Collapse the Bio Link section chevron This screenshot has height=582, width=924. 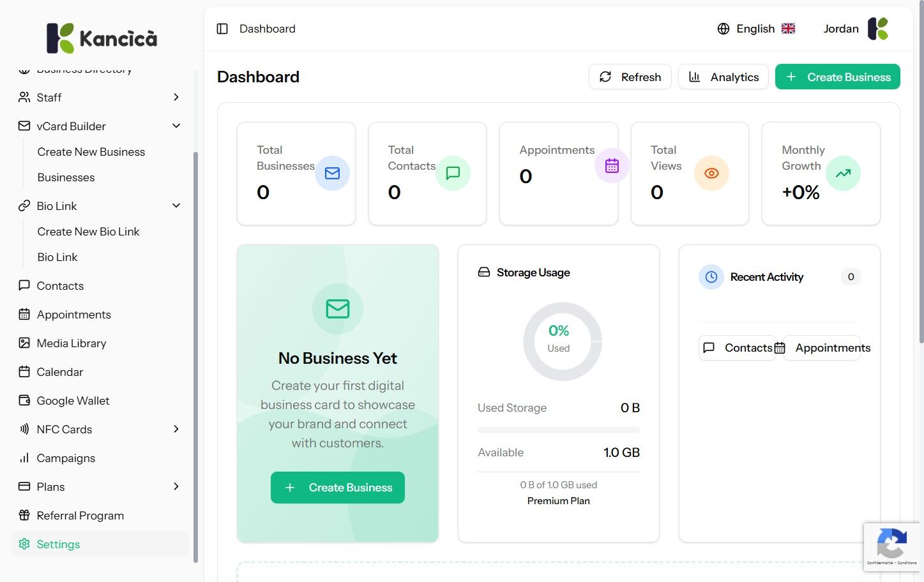point(176,205)
